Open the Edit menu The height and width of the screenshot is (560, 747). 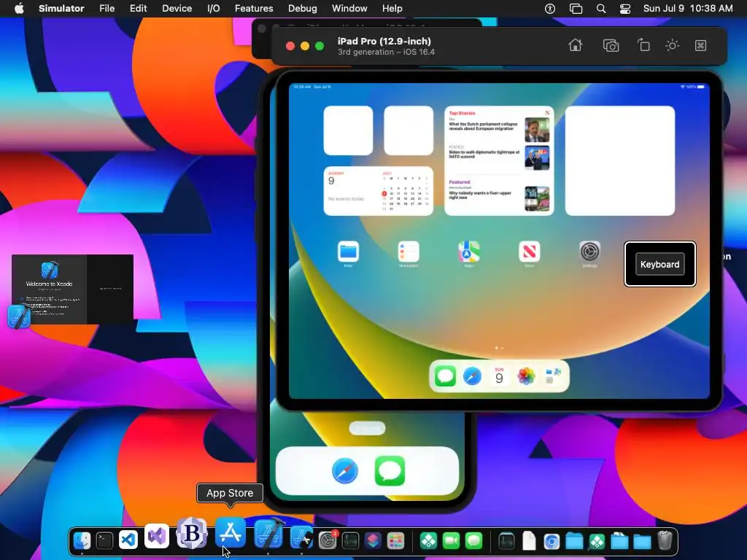(x=138, y=9)
